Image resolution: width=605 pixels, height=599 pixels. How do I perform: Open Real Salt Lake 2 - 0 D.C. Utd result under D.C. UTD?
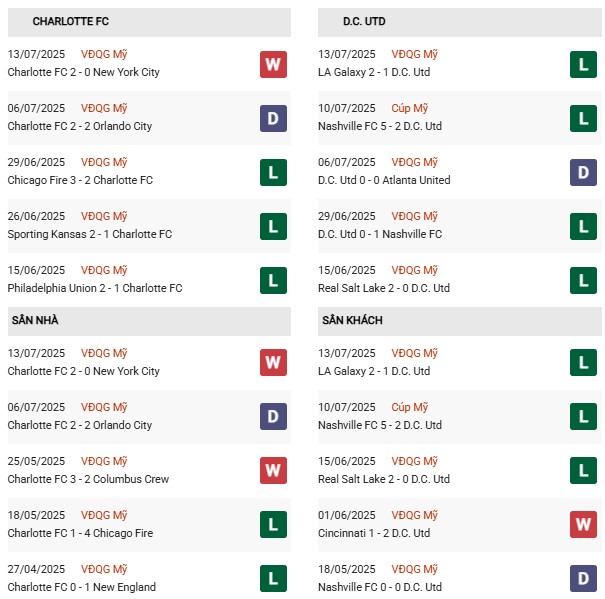[384, 288]
